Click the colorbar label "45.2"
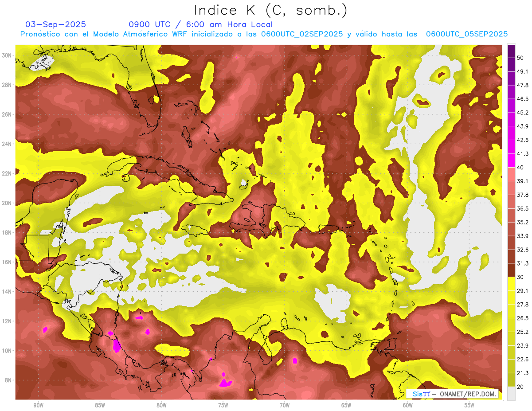This screenshot has width=532, height=411. [x=523, y=113]
